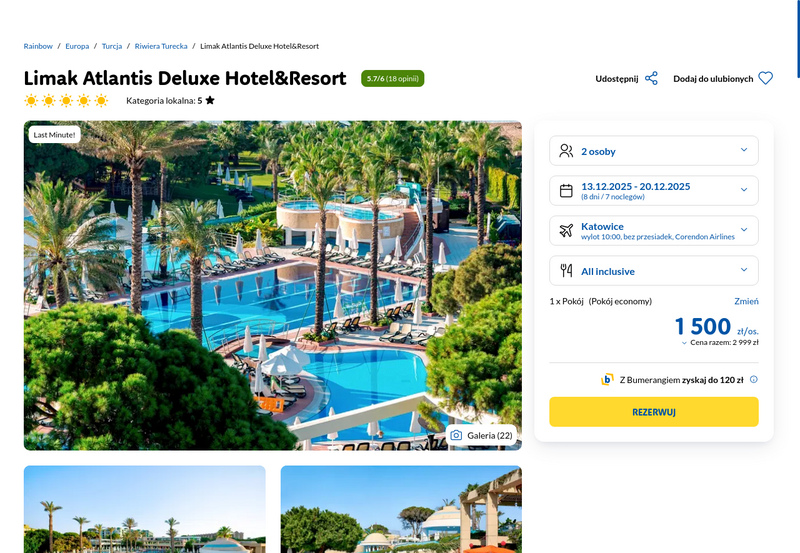Screen dimensions: 800x553
Task: Click the Bumerang logo icon
Action: point(607,380)
